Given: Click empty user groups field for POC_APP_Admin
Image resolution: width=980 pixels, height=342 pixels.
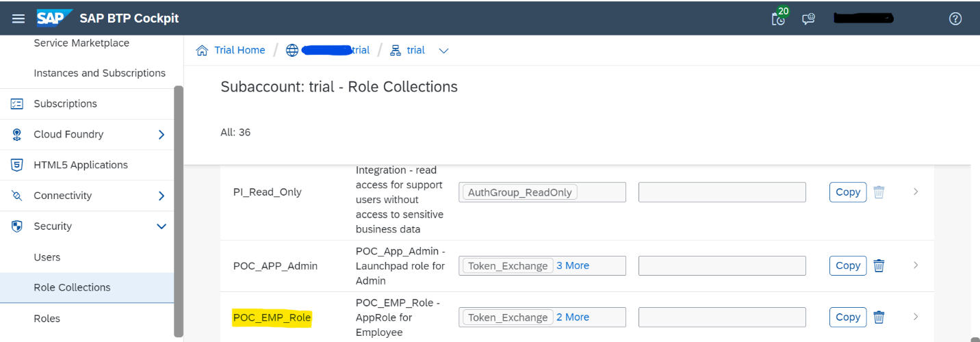Looking at the screenshot, I should 722,265.
